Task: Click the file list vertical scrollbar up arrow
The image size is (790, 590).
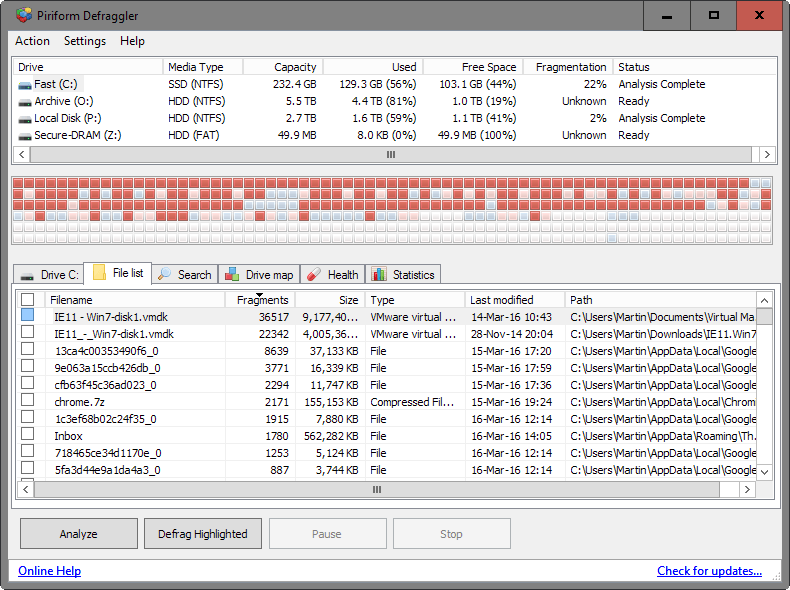Action: (x=764, y=301)
